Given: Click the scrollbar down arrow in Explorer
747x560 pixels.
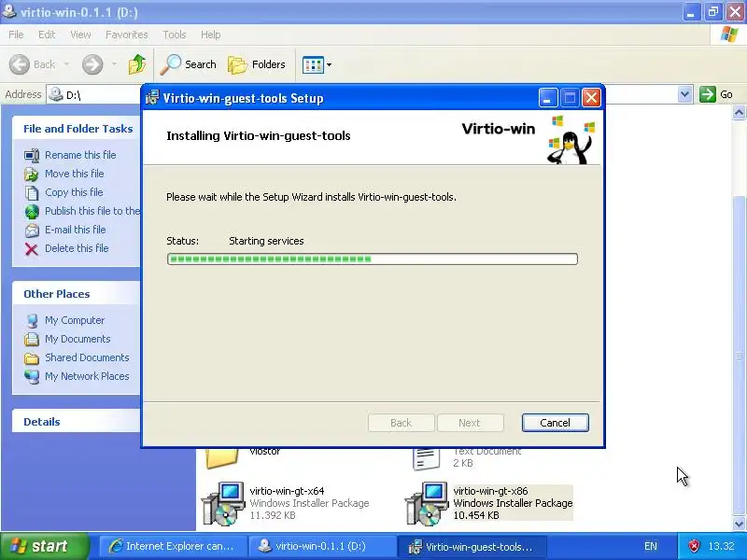Looking at the screenshot, I should [739, 524].
